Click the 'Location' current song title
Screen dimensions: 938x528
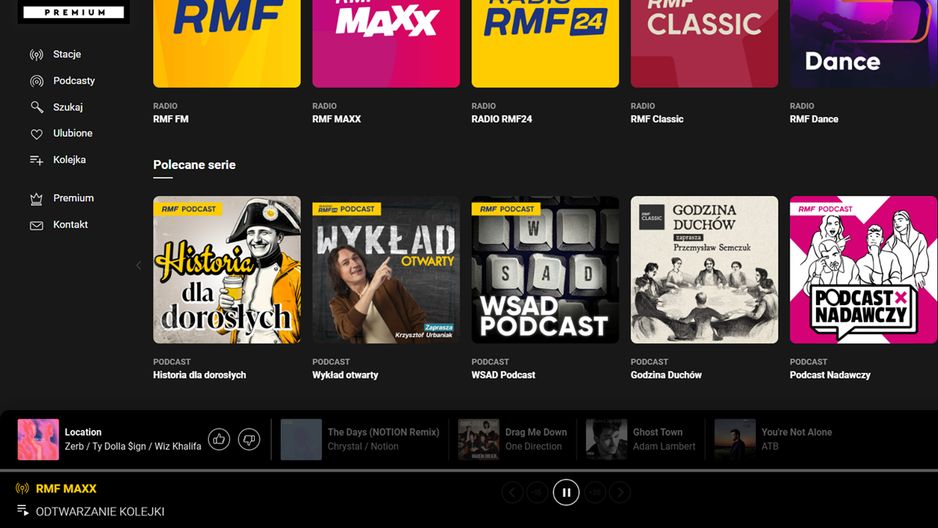83,432
